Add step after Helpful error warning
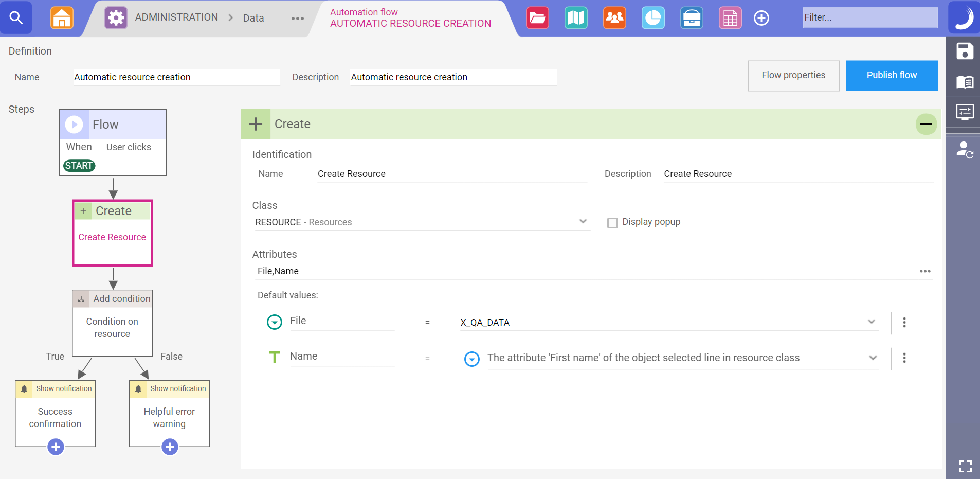The width and height of the screenshot is (980, 479). click(x=170, y=447)
